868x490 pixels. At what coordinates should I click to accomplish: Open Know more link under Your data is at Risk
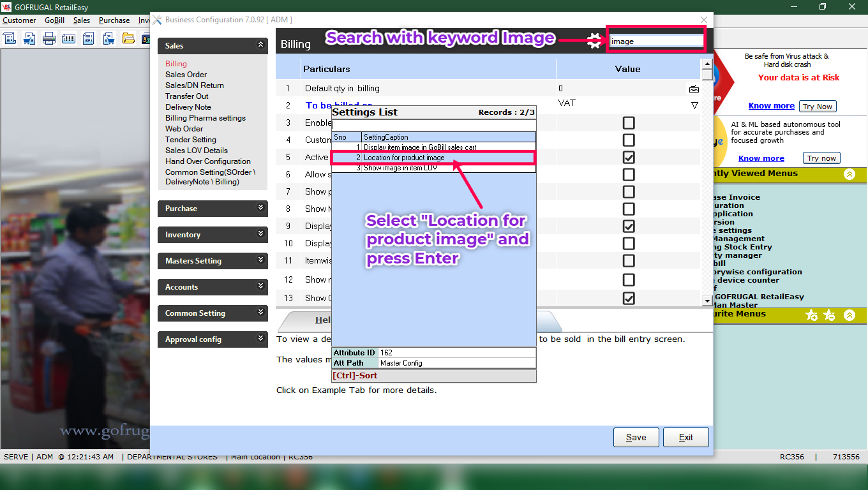(772, 106)
